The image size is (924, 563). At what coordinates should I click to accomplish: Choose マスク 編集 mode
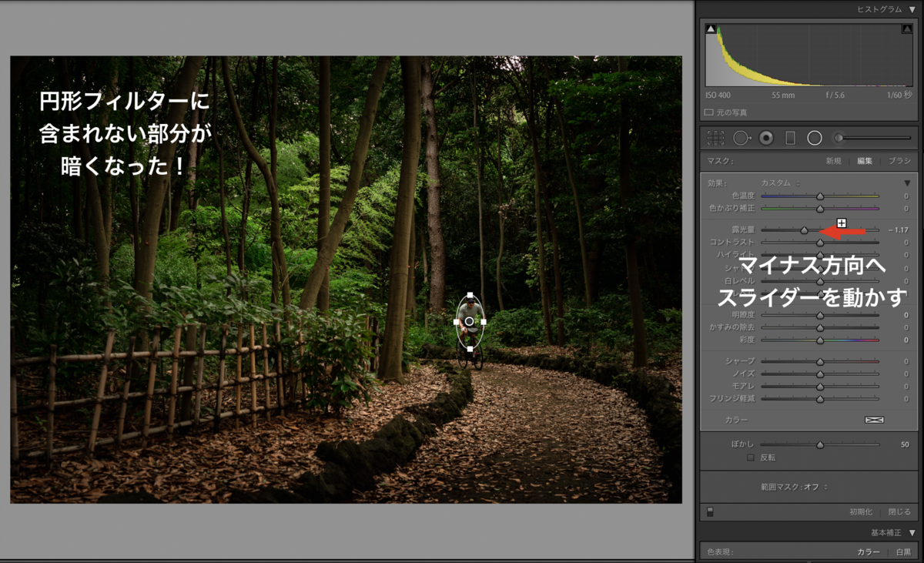coord(865,161)
